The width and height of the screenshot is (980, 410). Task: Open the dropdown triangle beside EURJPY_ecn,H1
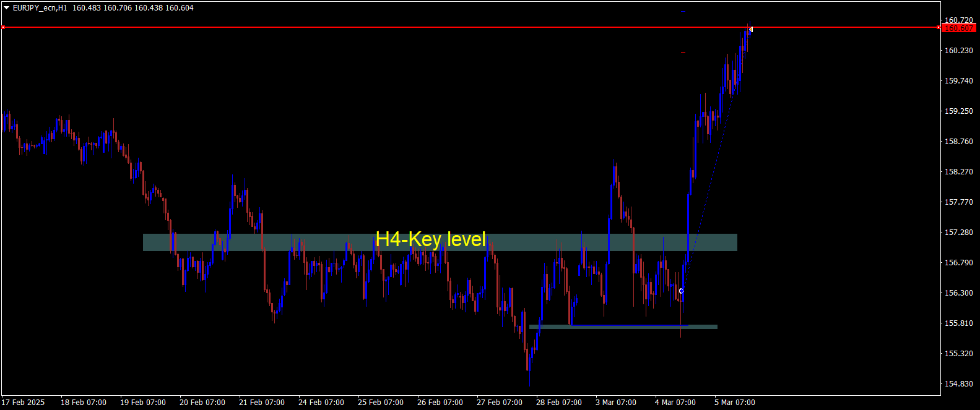click(7, 8)
